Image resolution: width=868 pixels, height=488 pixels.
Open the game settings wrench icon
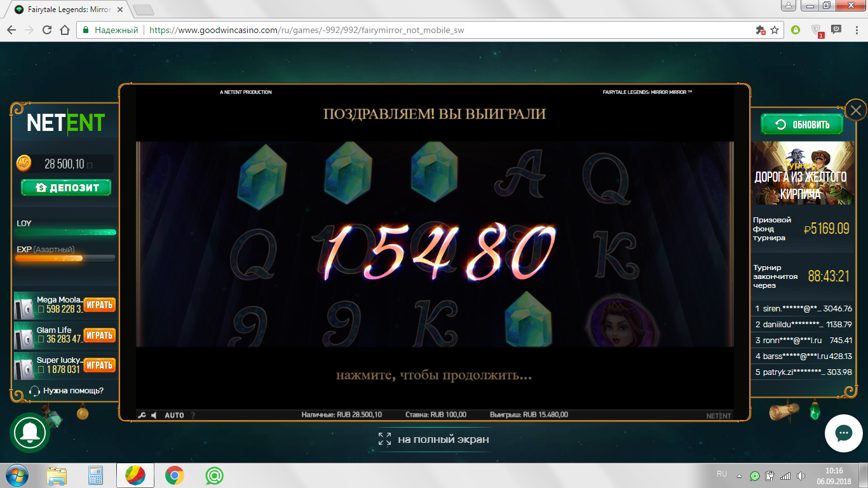[x=142, y=415]
